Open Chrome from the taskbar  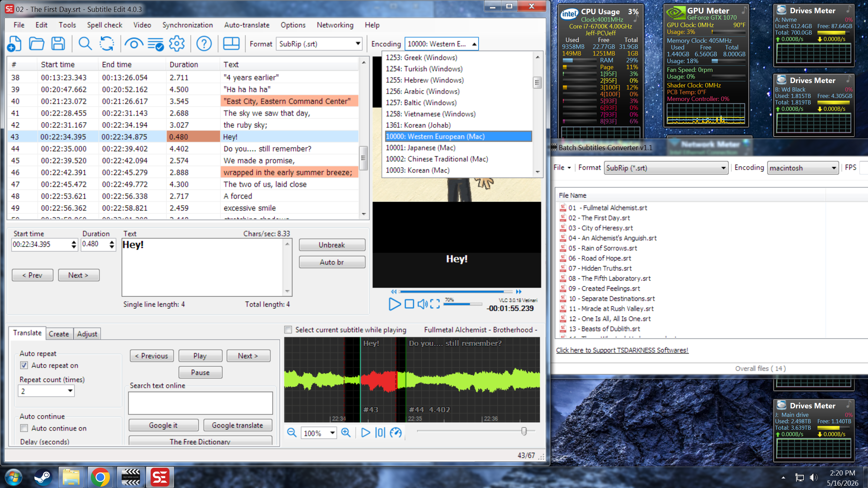tap(100, 477)
